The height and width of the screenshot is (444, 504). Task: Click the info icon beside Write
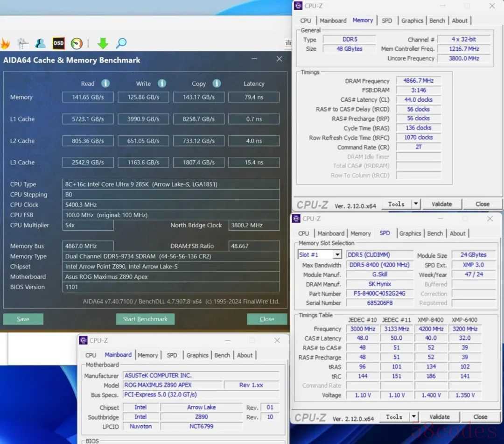pyautogui.click(x=162, y=84)
